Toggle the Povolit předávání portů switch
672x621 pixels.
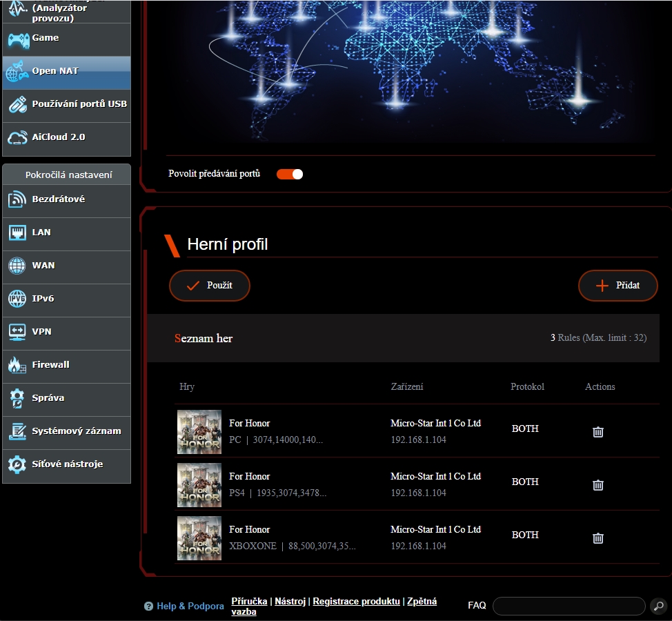290,174
